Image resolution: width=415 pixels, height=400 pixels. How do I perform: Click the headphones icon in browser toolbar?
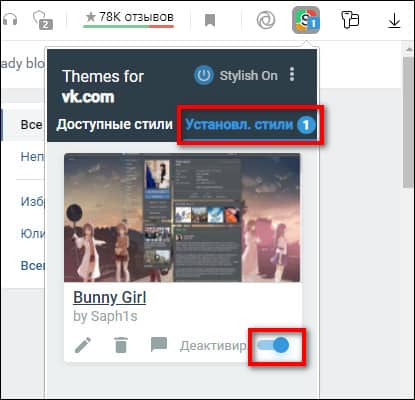click(x=10, y=19)
